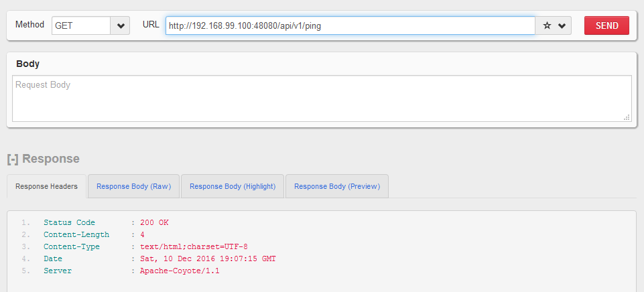644x292 pixels.
Task: Click the SEND button
Action: click(606, 25)
